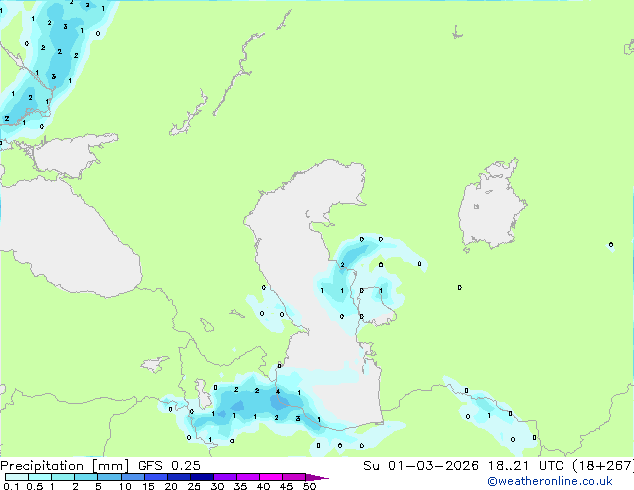
Task: Click the 25–30 mm dark blue swatch
Action: pos(201,477)
